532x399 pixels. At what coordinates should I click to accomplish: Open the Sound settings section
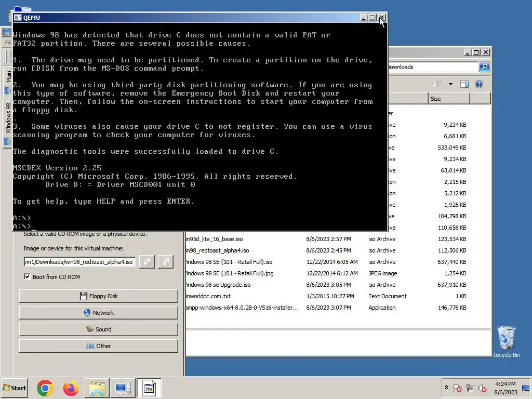coord(98,329)
